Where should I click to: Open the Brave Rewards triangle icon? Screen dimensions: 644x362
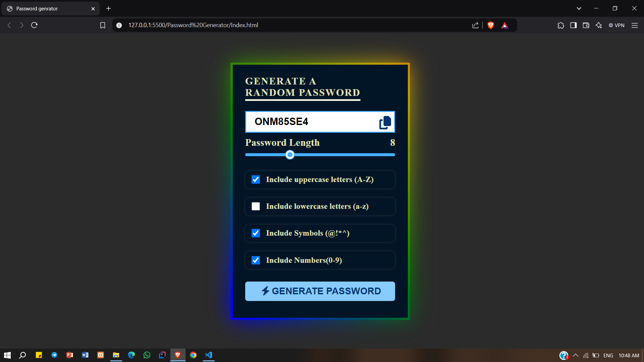tap(504, 25)
